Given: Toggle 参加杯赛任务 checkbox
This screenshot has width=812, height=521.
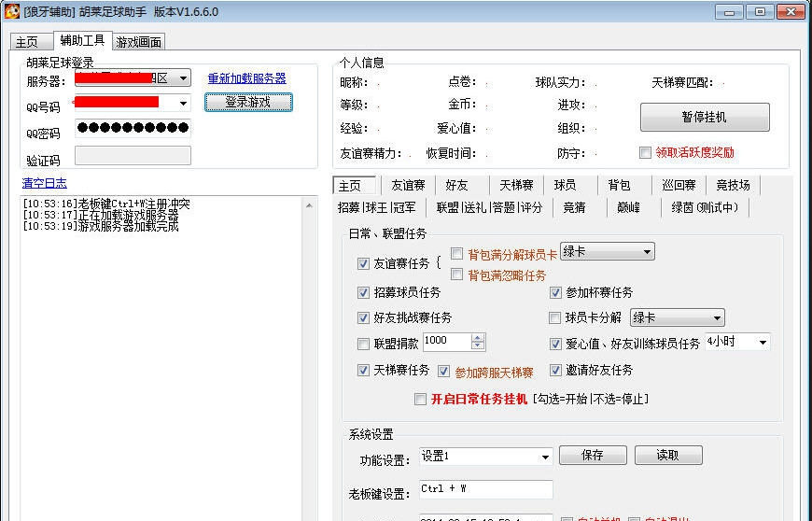Looking at the screenshot, I should [555, 292].
